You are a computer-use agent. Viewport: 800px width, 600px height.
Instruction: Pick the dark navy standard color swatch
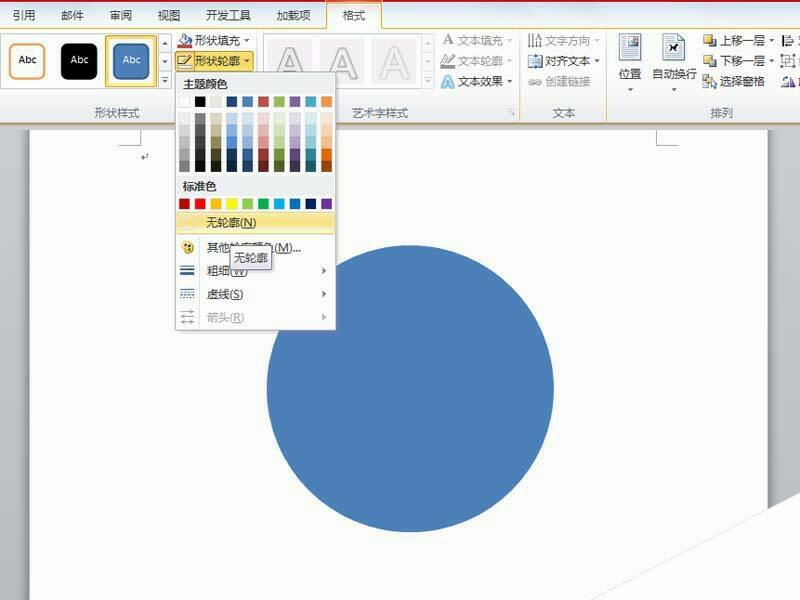click(311, 204)
